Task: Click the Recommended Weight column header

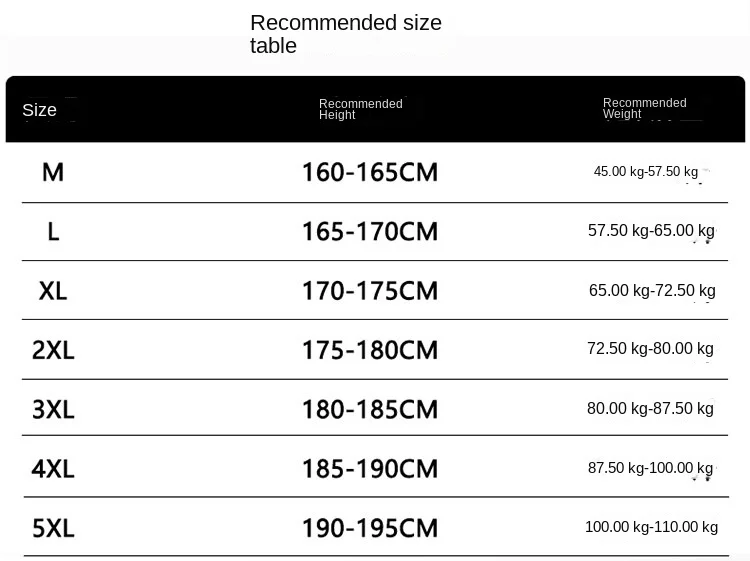Action: pos(644,108)
